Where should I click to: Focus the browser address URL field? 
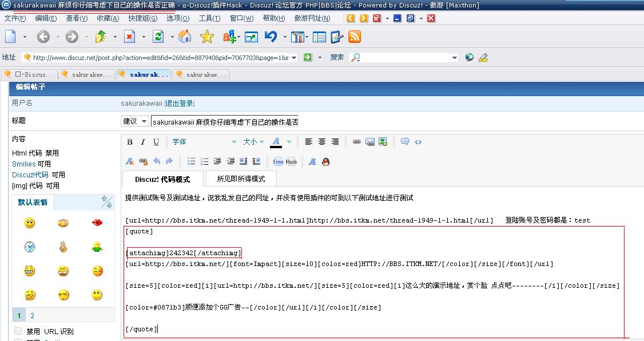[161, 58]
